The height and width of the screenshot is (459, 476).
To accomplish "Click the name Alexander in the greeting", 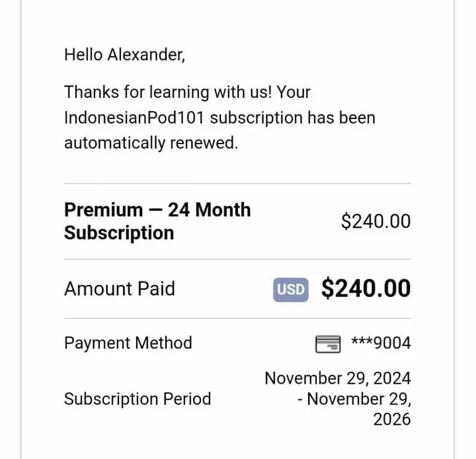I will pyautogui.click(x=146, y=54).
